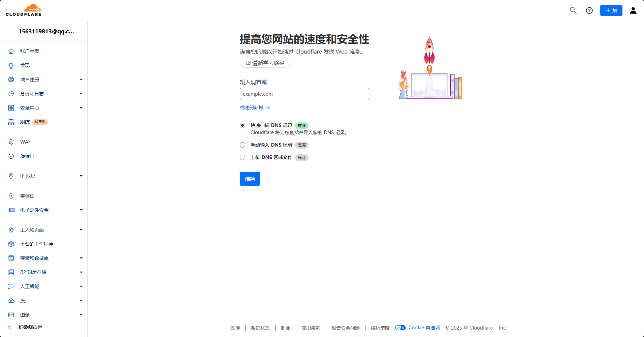644x337 pixels.
Task: Open Cookie 首选项 link
Action: click(x=424, y=328)
